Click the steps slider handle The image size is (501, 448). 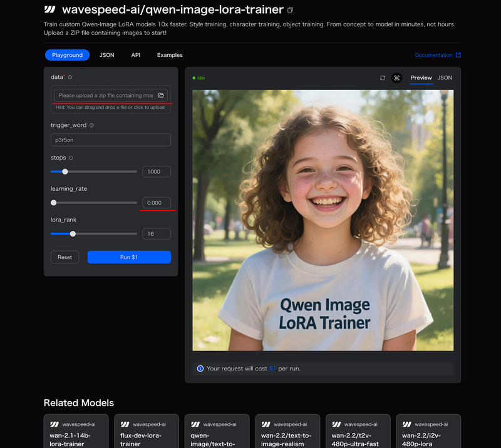pyautogui.click(x=65, y=171)
